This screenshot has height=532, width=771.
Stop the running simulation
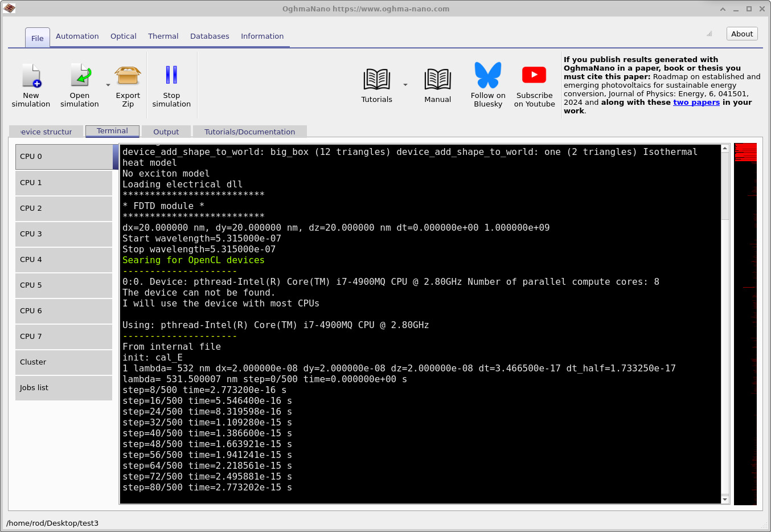pos(171,83)
